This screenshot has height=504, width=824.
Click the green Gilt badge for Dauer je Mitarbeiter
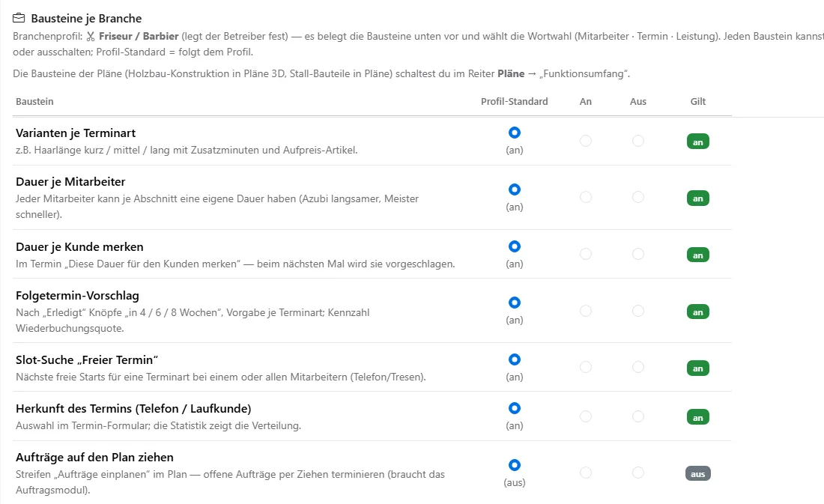point(698,198)
